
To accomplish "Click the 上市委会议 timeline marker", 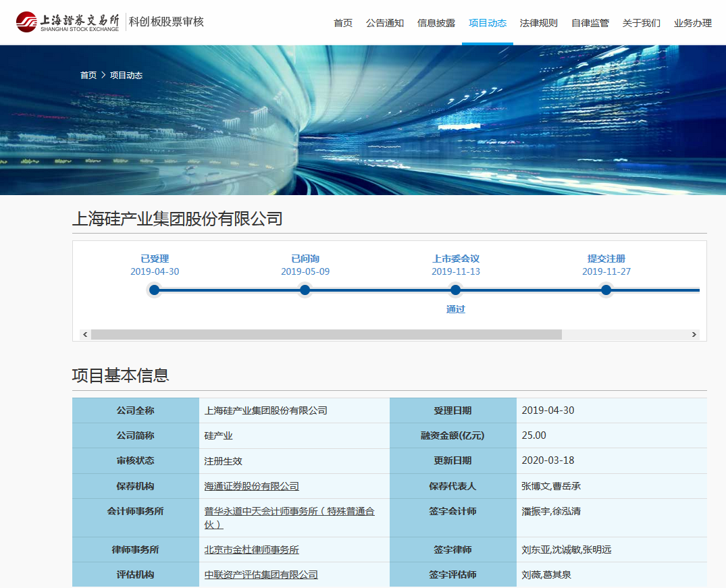I will [x=456, y=290].
